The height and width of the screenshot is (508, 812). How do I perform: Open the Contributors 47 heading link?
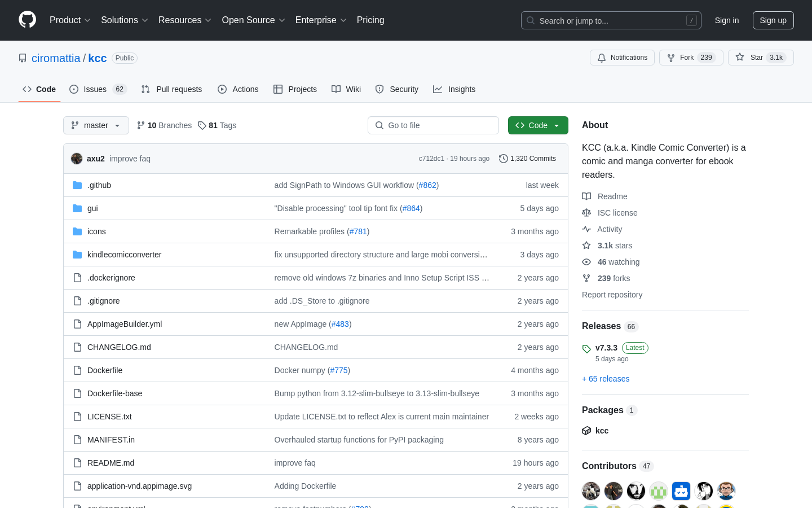point(617,466)
